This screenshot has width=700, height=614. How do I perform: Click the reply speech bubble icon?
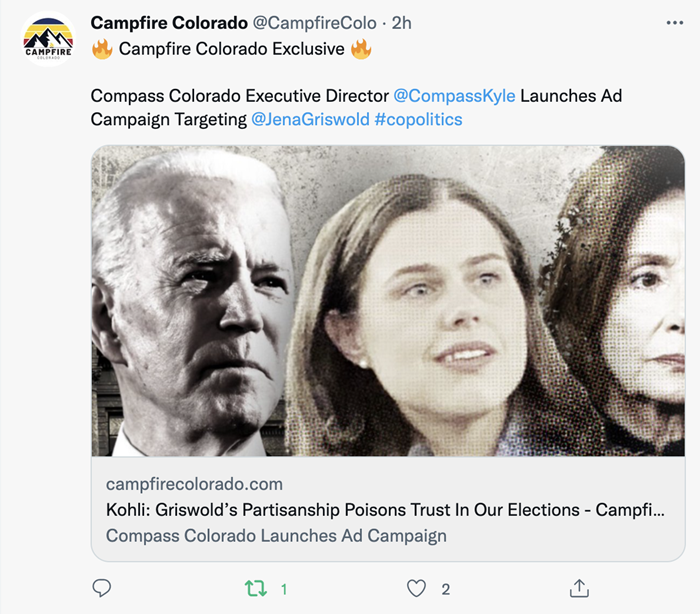click(x=101, y=588)
